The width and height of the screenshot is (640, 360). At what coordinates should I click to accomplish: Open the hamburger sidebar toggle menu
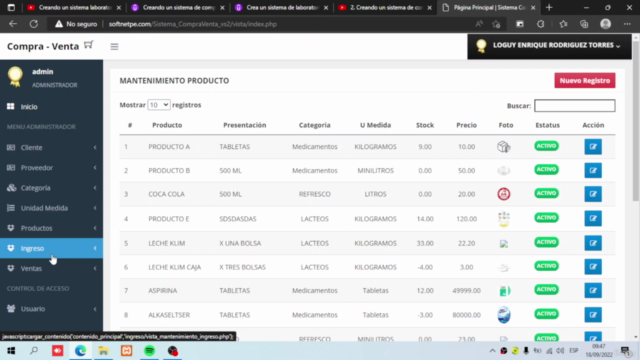(114, 47)
